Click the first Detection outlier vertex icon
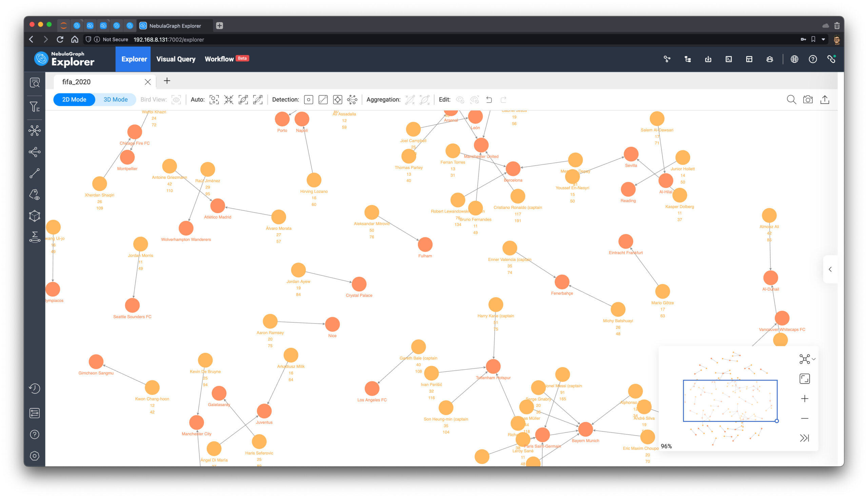This screenshot has height=498, width=868. coord(309,100)
